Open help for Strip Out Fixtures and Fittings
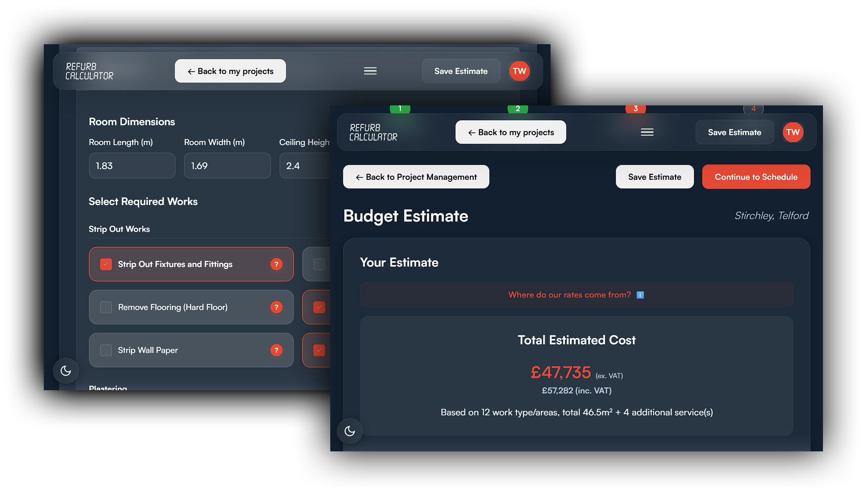868x496 pixels. tap(276, 264)
